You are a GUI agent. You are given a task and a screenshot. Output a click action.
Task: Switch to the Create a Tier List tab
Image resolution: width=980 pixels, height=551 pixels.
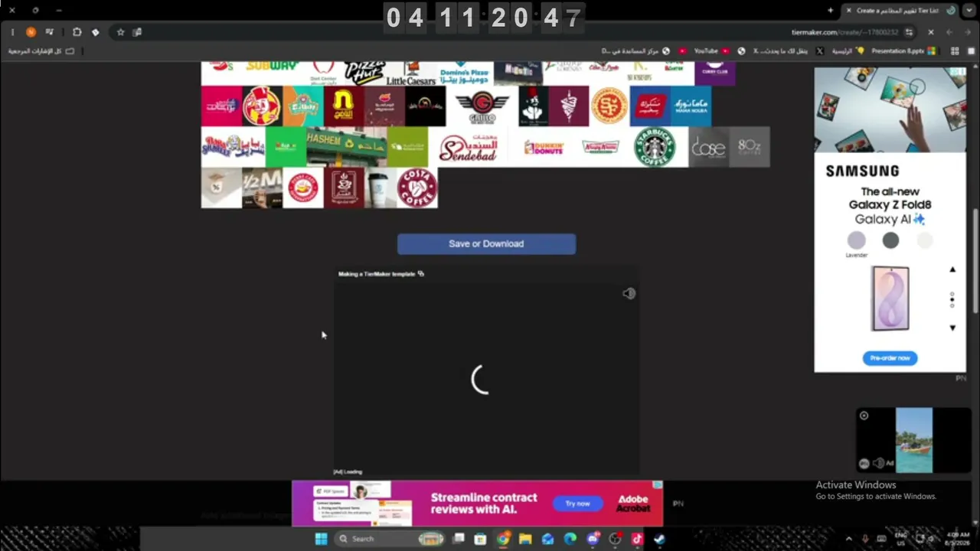[x=900, y=11]
